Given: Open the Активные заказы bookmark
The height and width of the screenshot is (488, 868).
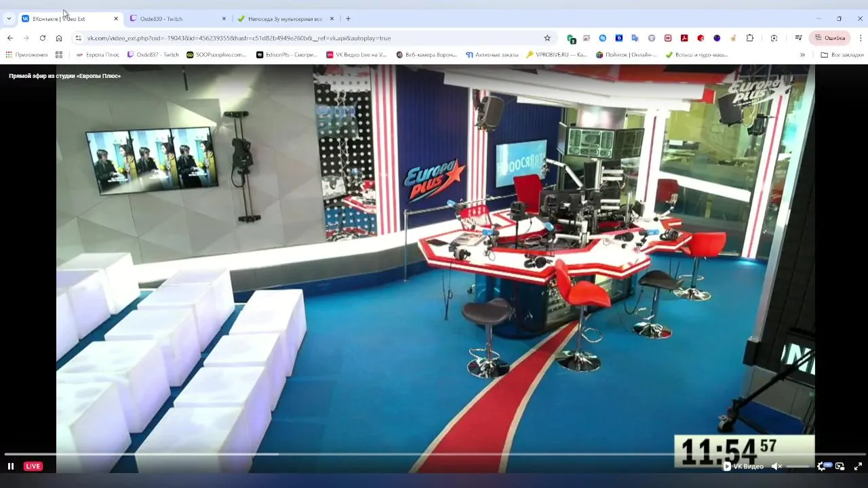Looking at the screenshot, I should click(x=492, y=55).
